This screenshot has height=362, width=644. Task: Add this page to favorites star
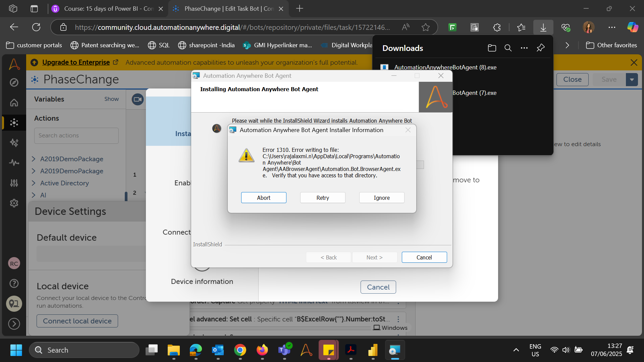click(x=426, y=27)
